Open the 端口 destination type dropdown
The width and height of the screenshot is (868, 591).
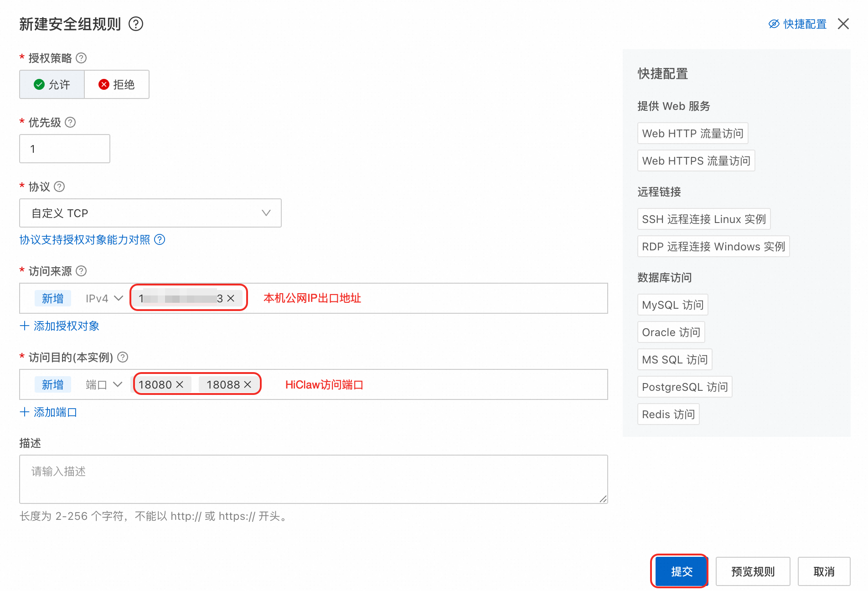[x=104, y=384]
